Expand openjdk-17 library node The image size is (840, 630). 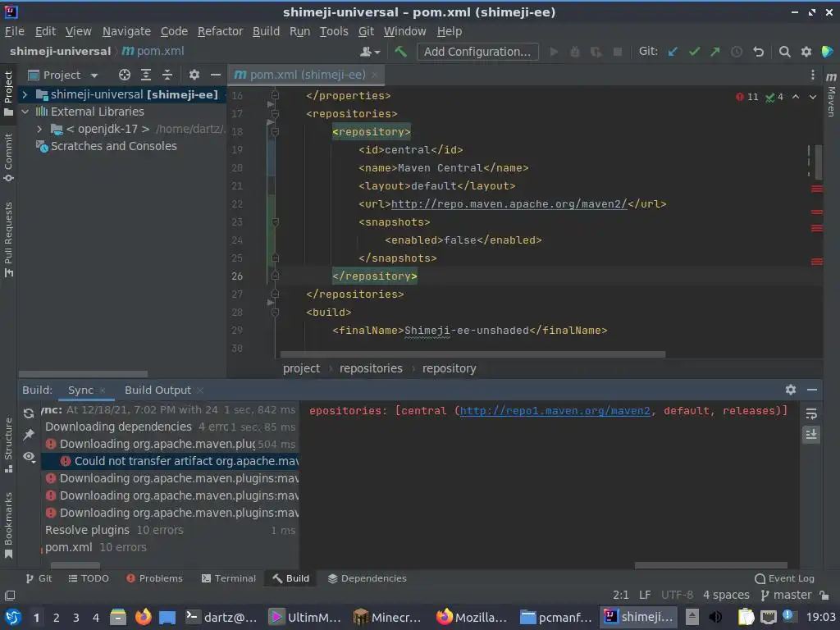pos(39,129)
